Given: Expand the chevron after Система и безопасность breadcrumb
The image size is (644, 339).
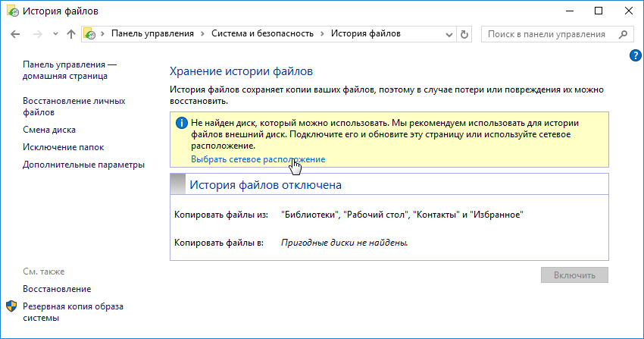Looking at the screenshot, I should [x=323, y=34].
